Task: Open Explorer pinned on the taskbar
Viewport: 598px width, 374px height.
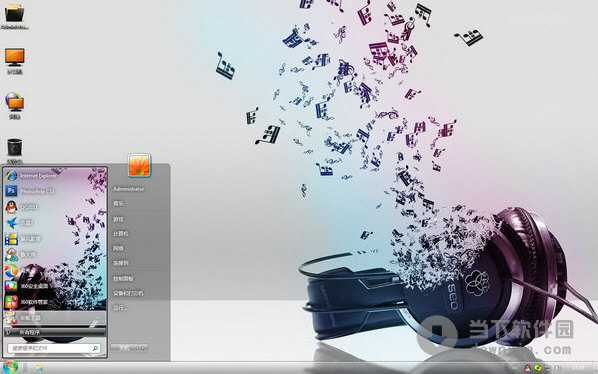Action: pyautogui.click(x=39, y=368)
